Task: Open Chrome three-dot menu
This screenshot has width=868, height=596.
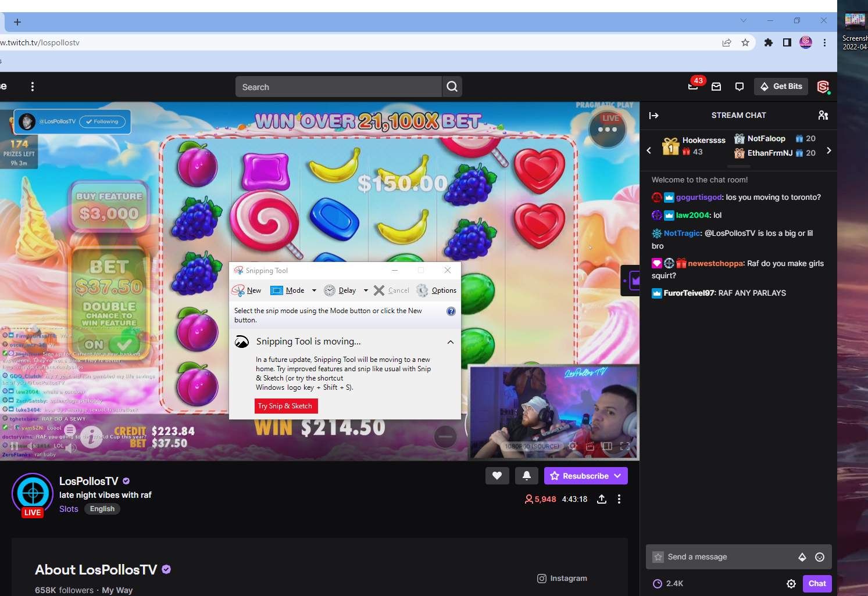Action: 824,42
